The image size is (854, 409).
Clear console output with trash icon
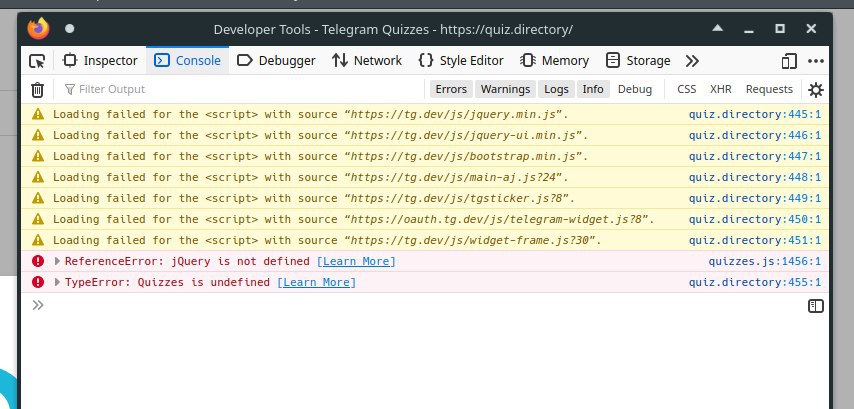click(x=37, y=89)
